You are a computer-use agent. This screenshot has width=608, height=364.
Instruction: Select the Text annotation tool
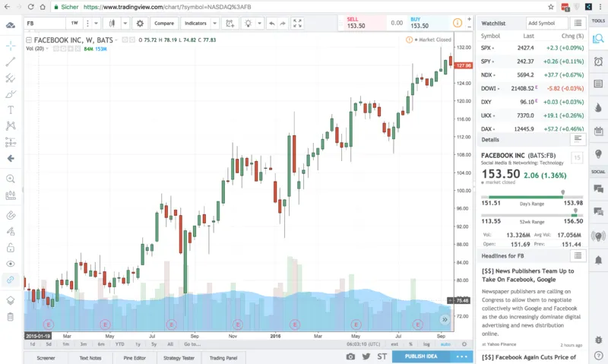[x=11, y=110]
